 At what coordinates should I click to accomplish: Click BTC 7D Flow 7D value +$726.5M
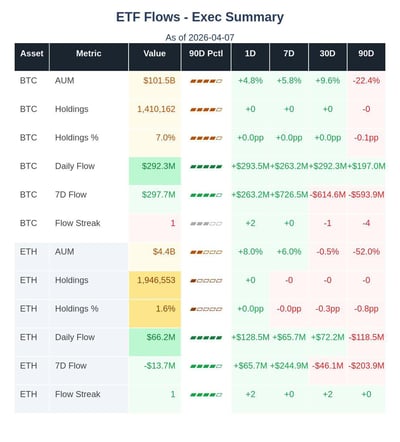point(289,195)
